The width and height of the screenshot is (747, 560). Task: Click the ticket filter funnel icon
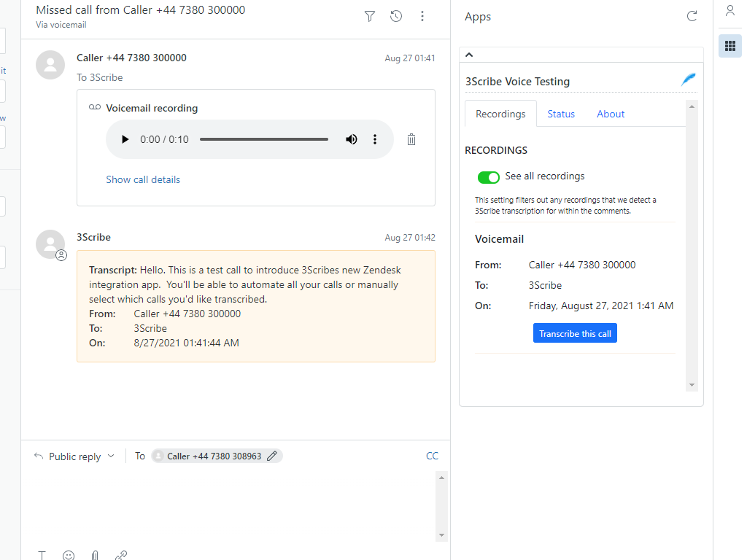(370, 16)
